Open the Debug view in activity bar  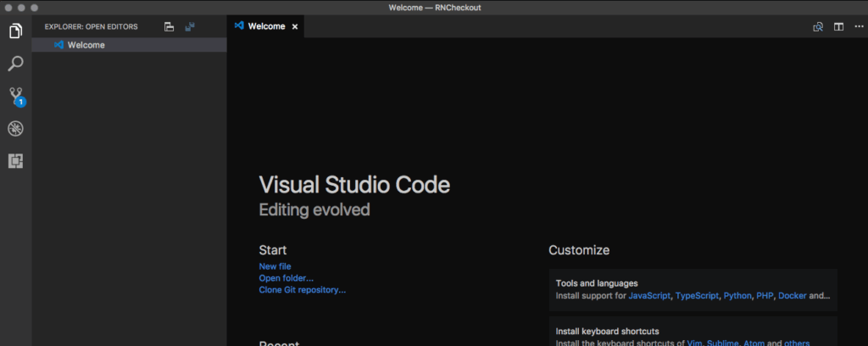pyautogui.click(x=15, y=129)
